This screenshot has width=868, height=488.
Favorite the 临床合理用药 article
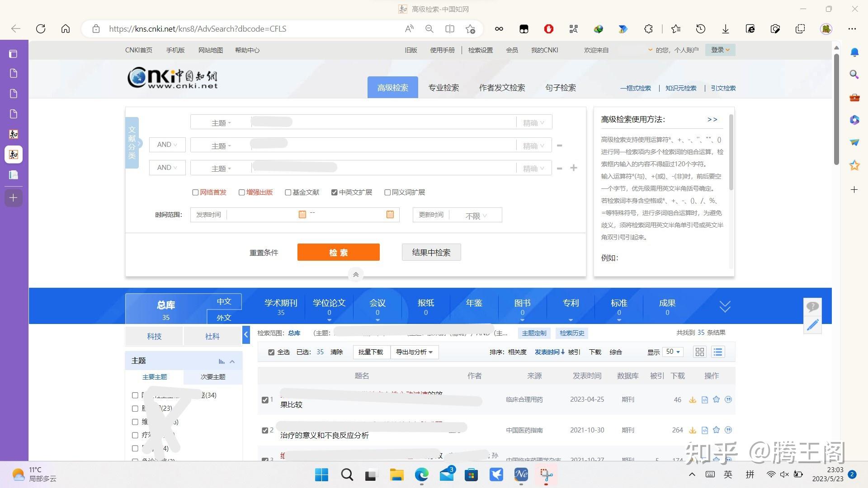point(716,399)
